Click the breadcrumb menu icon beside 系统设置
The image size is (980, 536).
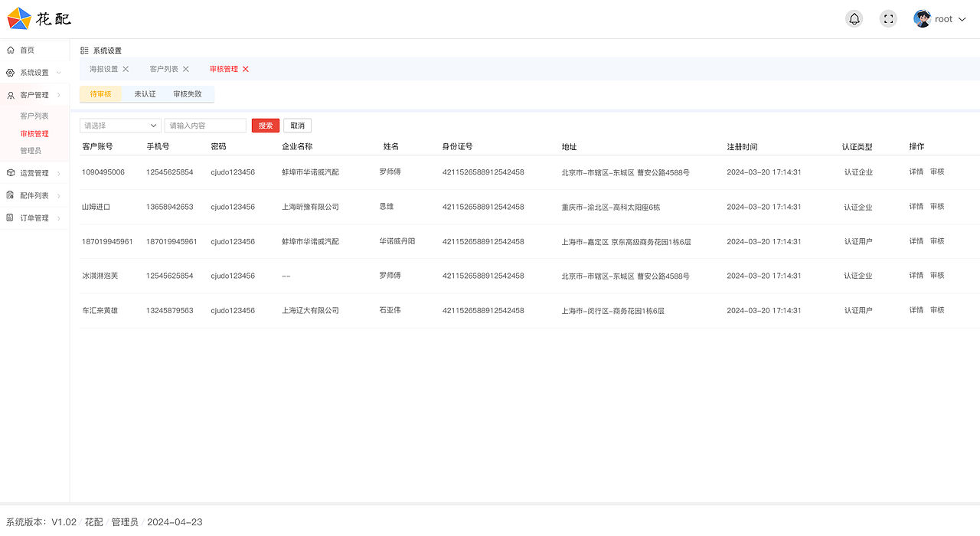tap(84, 51)
